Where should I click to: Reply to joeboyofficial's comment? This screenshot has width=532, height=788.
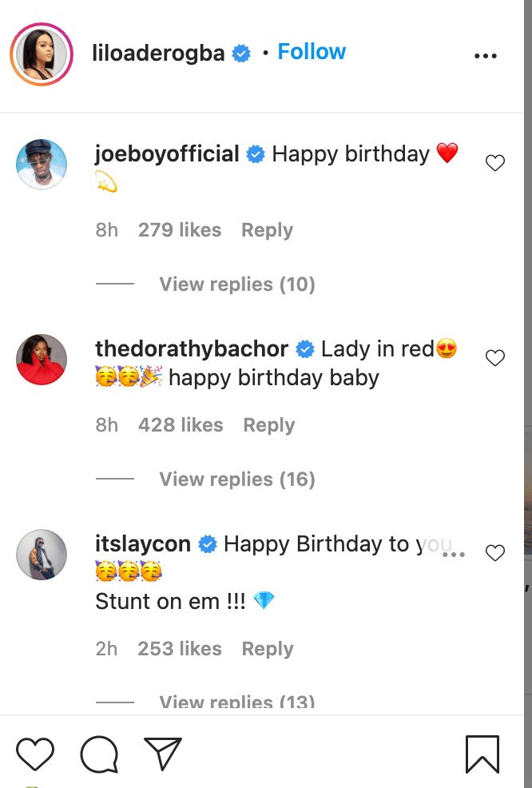coord(267,230)
